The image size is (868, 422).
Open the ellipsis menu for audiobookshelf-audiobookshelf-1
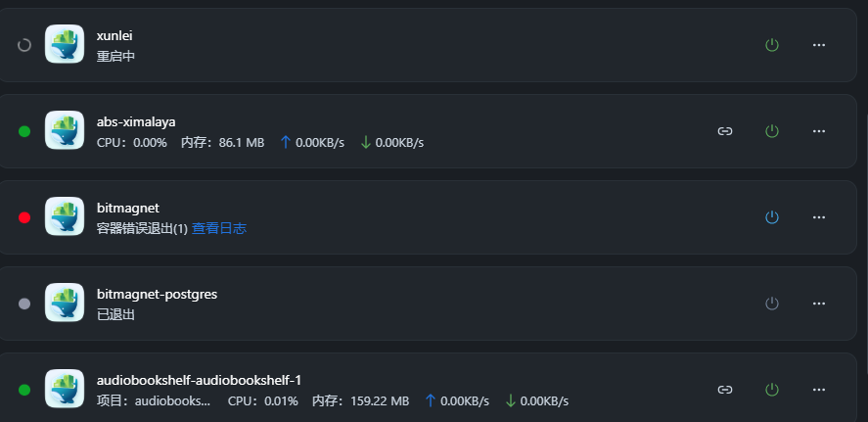coord(819,390)
